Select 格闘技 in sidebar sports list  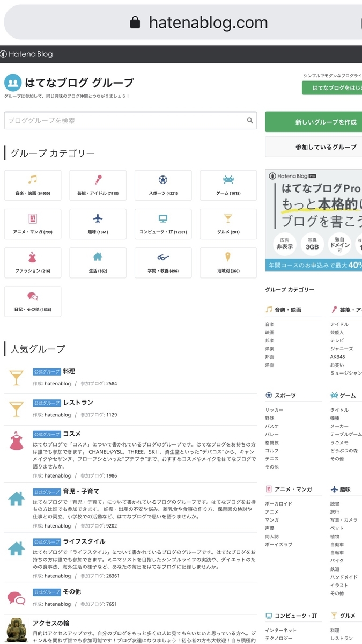click(x=272, y=443)
